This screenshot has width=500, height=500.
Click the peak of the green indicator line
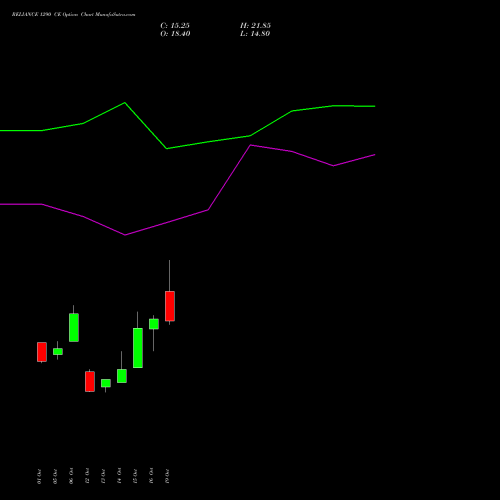tap(125, 103)
